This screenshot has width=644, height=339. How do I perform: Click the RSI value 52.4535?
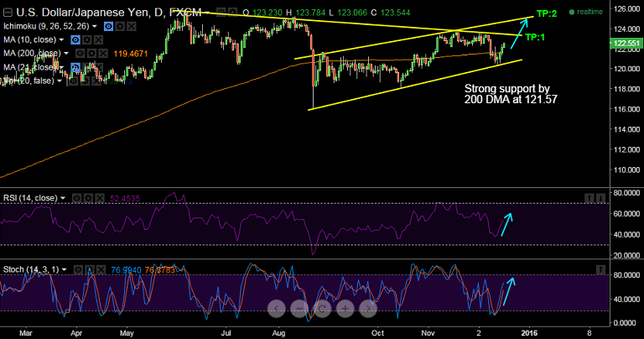(x=125, y=199)
